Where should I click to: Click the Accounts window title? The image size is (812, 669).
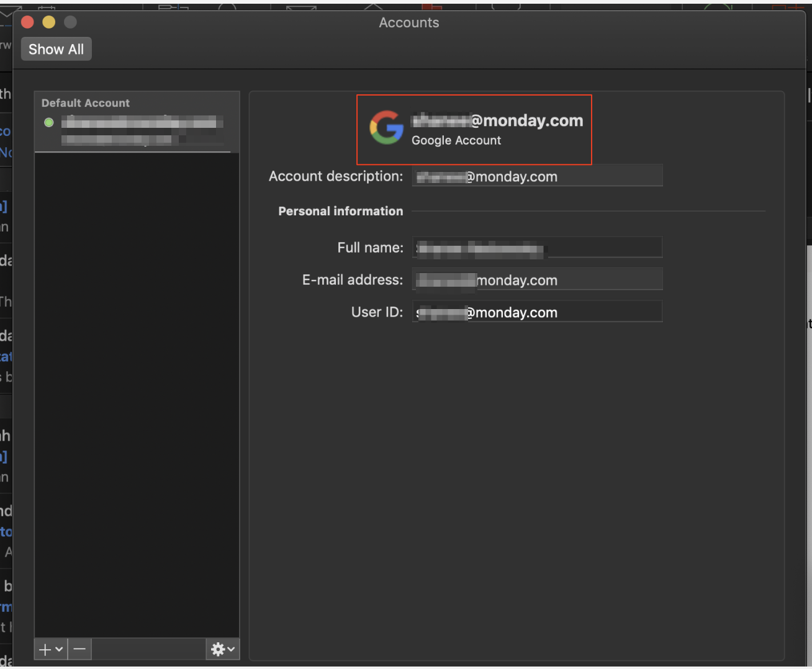(x=409, y=23)
